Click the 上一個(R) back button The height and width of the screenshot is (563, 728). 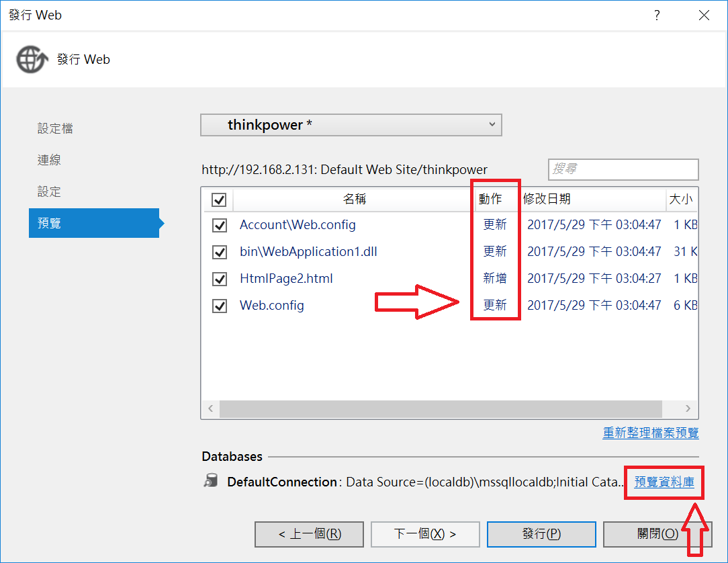(x=309, y=534)
